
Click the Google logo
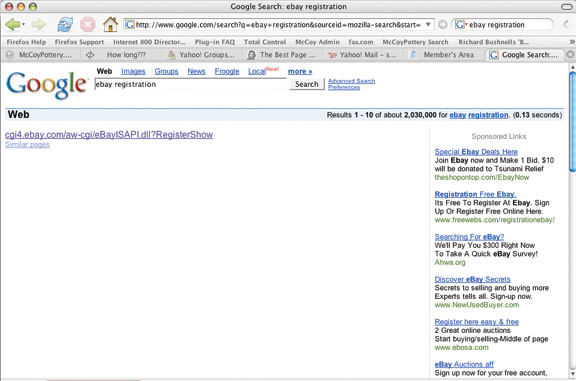pos(47,85)
